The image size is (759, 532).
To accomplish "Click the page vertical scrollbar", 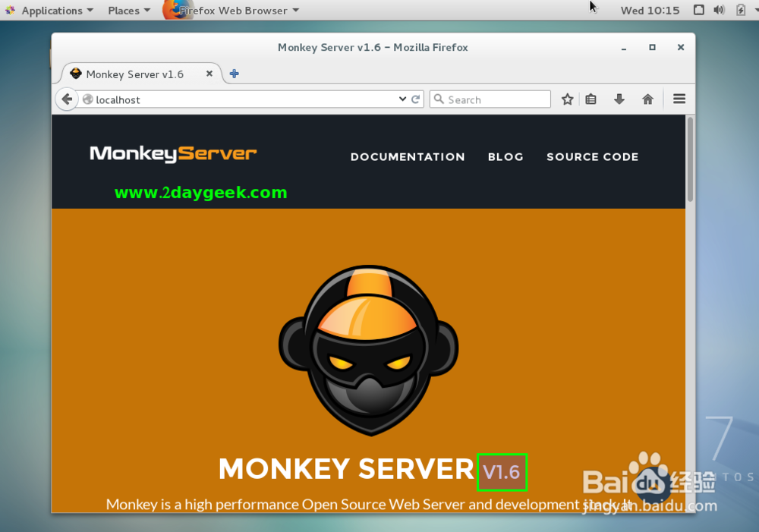I will coord(690,159).
